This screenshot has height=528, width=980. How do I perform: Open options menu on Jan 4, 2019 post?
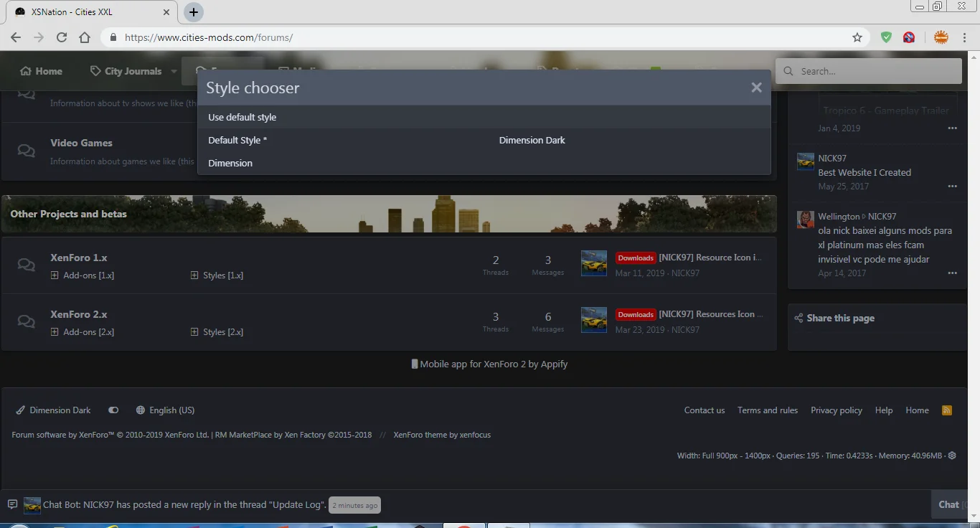(952, 128)
